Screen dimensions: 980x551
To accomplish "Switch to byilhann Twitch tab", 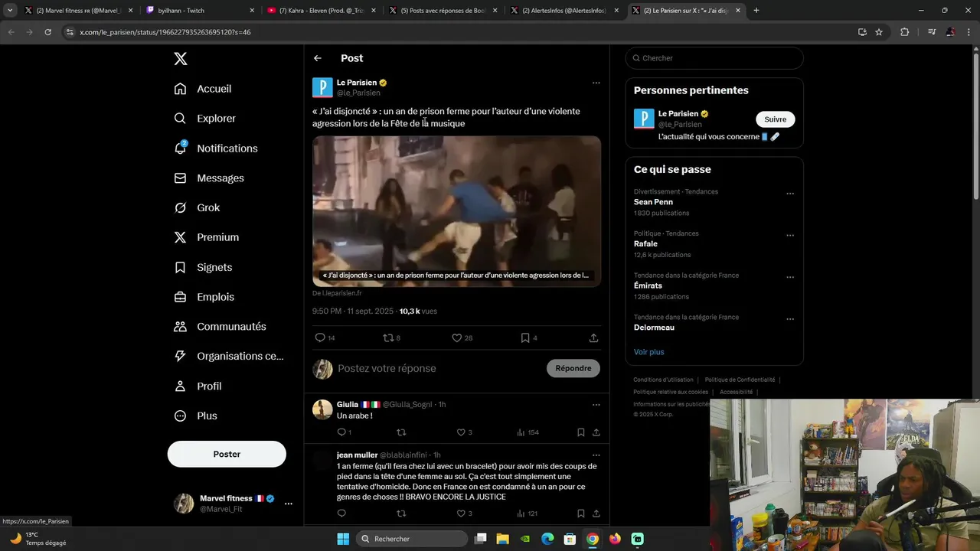I will (201, 11).
